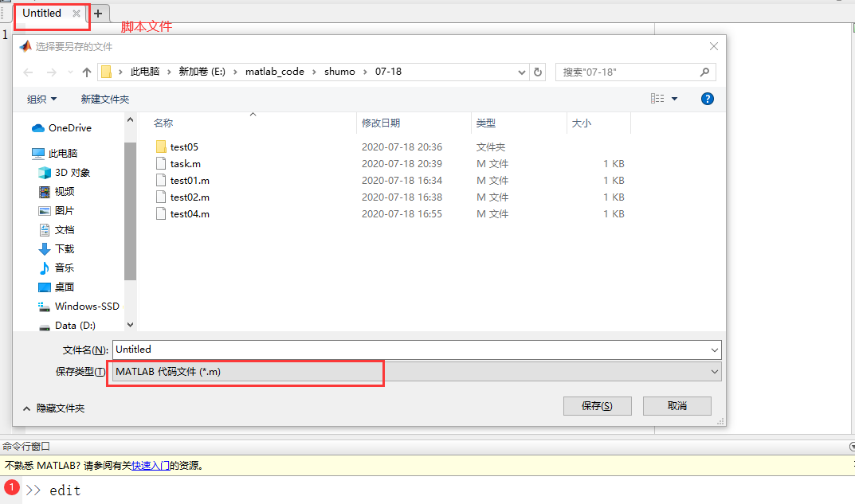
Task: Select the Untitled editor tab
Action: pos(41,13)
